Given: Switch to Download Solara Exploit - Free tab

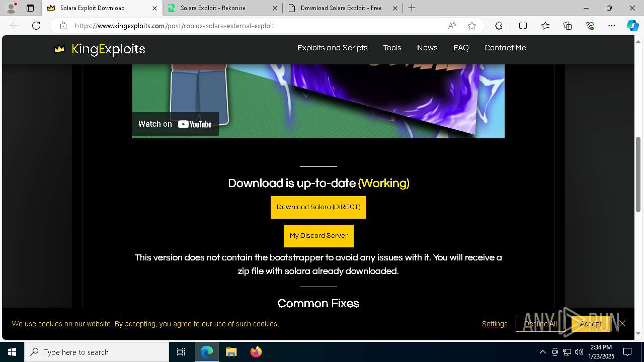Looking at the screenshot, I should pos(342,8).
